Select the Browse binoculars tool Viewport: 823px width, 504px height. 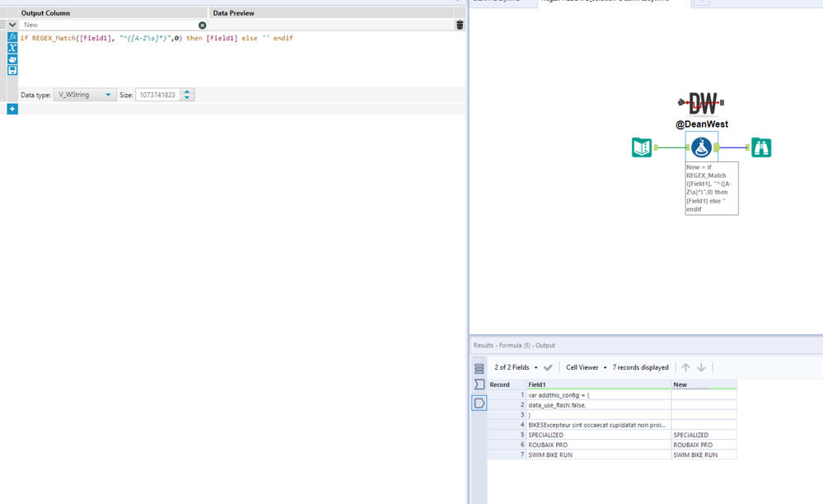(761, 147)
